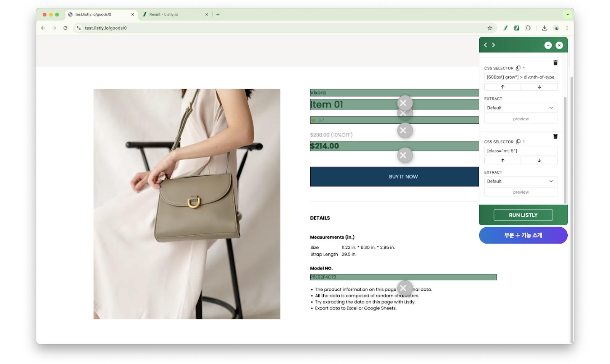Delete the first CSS selector with trash icon
Viewport: 610px width, 364px height.
coord(555,63)
